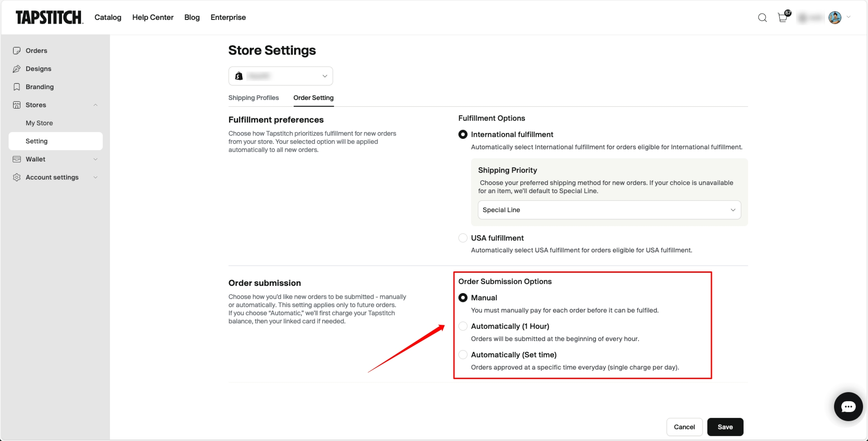
Task: Expand the Wallet sidebar section
Action: (x=55, y=159)
